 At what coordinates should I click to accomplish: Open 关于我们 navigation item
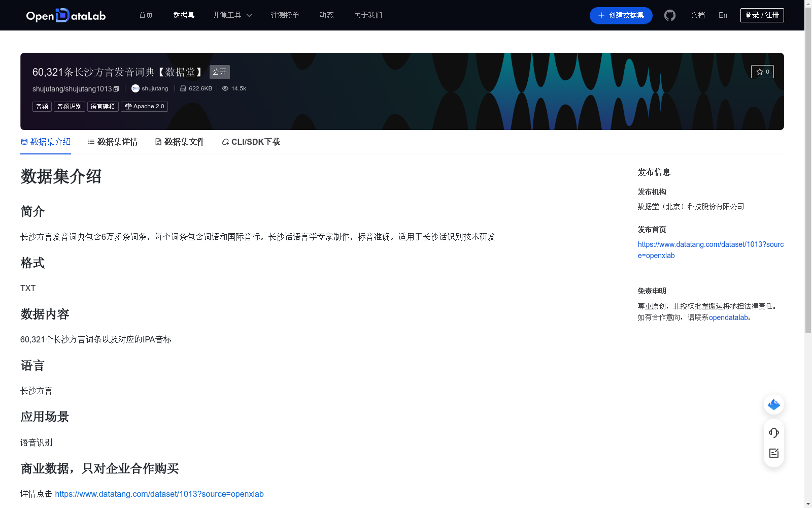368,15
